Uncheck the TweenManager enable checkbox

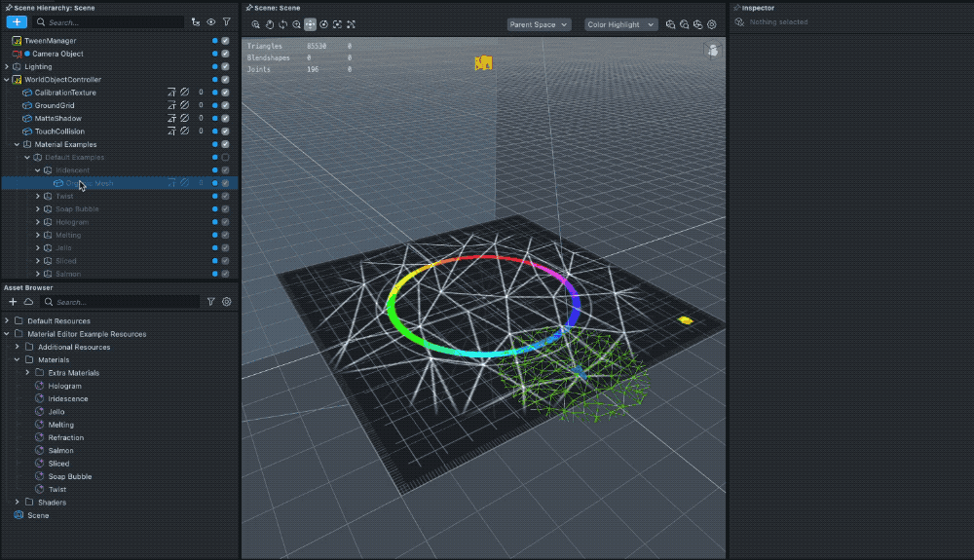coord(225,41)
